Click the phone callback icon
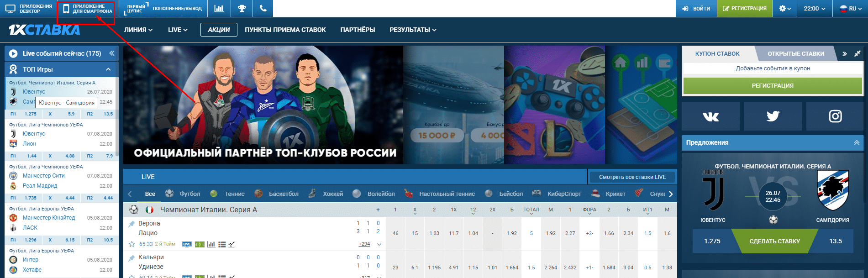 point(263,8)
